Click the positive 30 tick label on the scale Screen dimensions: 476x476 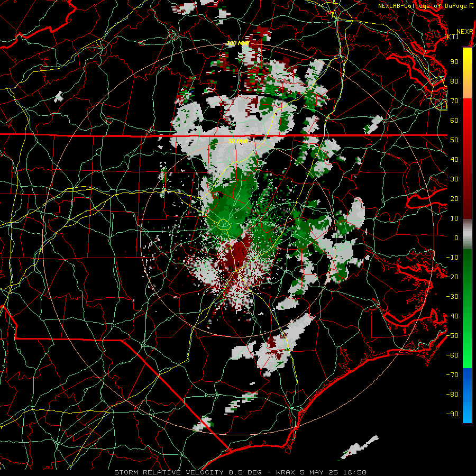pyautogui.click(x=454, y=179)
